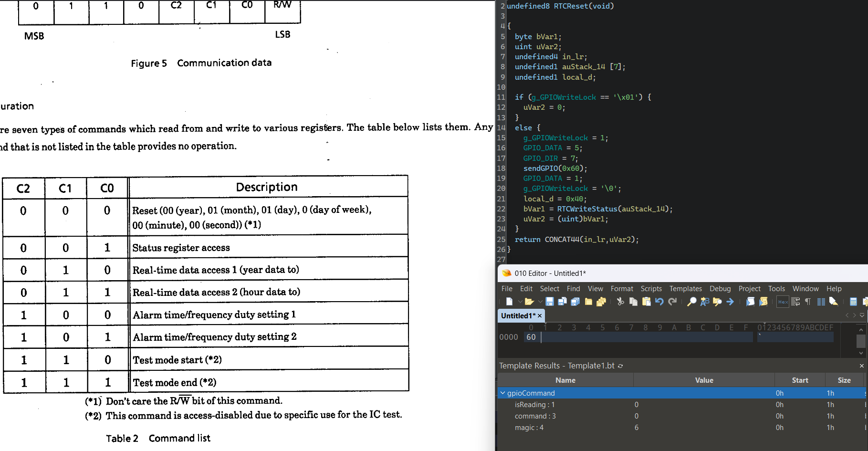
Task: Click the Open File folder icon
Action: (x=529, y=302)
